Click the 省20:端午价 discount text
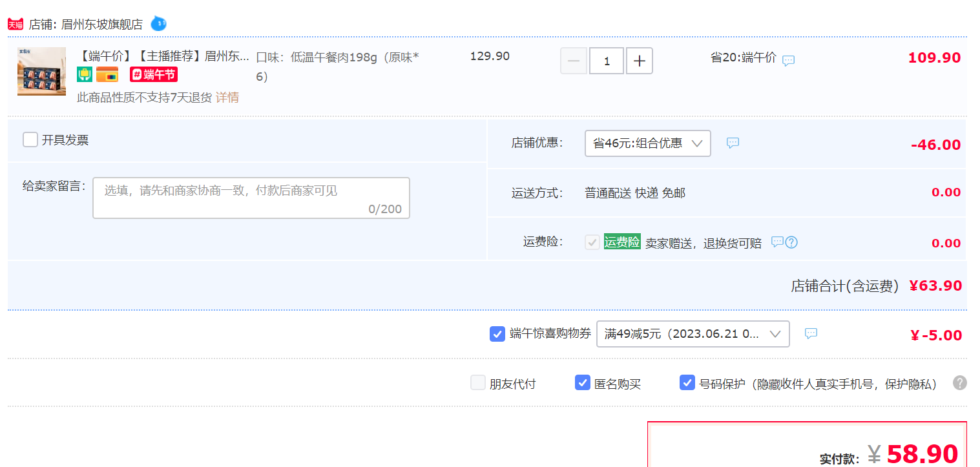Screen dimensions: 980x467 click(x=744, y=57)
